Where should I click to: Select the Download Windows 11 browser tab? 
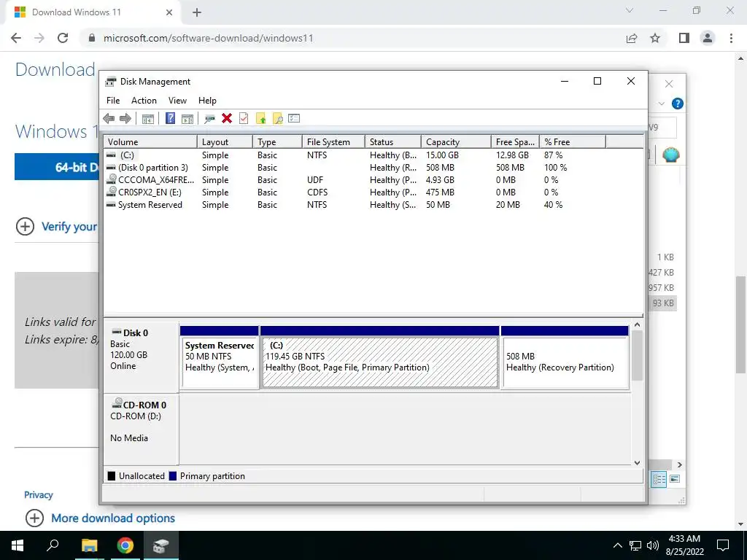coord(93,12)
